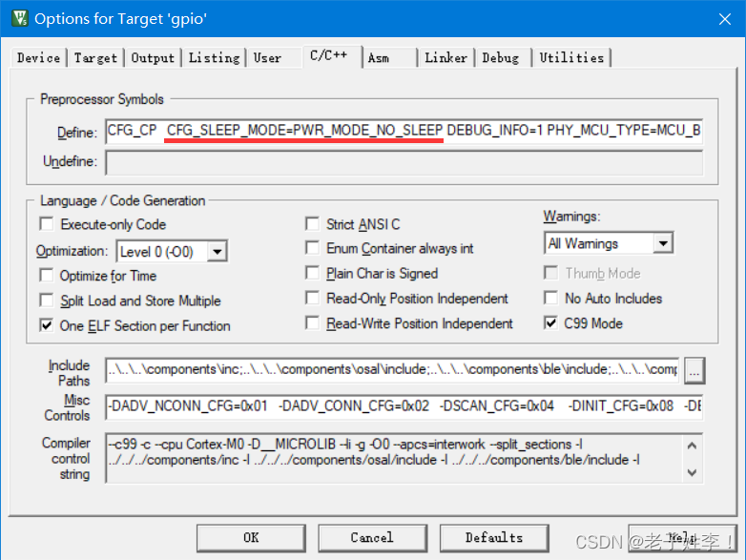Click compiler control string scroll down arrow
746x560 pixels.
click(x=693, y=472)
